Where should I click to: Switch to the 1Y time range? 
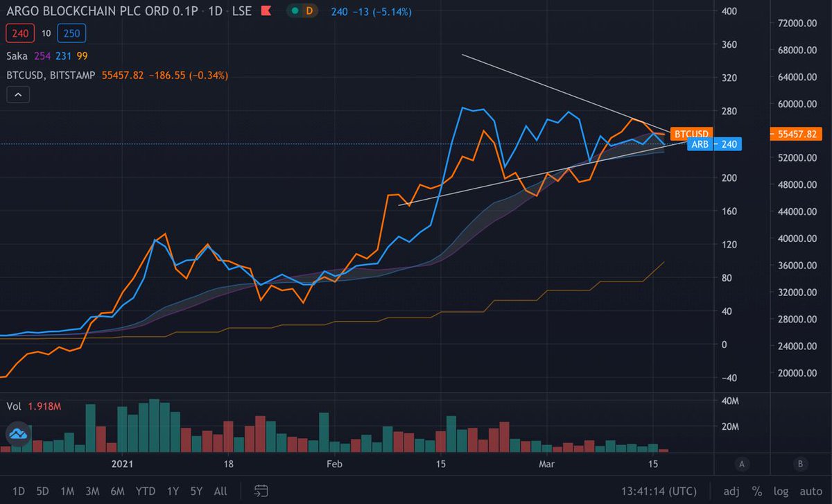click(173, 491)
